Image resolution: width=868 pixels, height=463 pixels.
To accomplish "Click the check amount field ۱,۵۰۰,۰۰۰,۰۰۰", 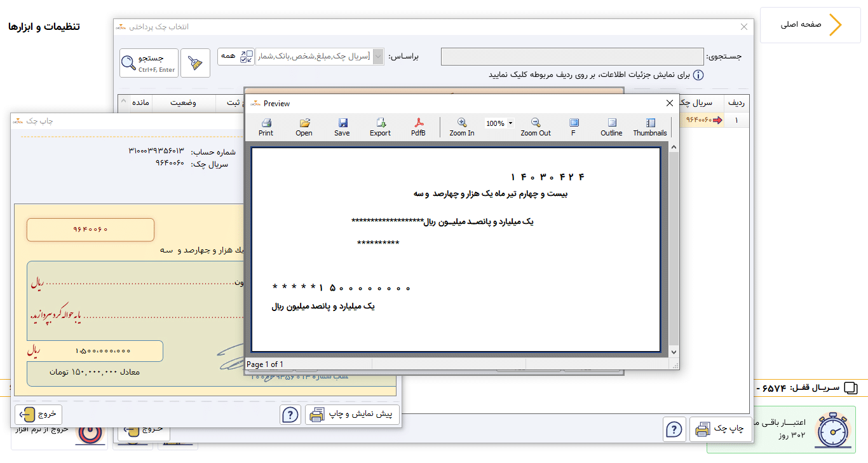I will (104, 351).
